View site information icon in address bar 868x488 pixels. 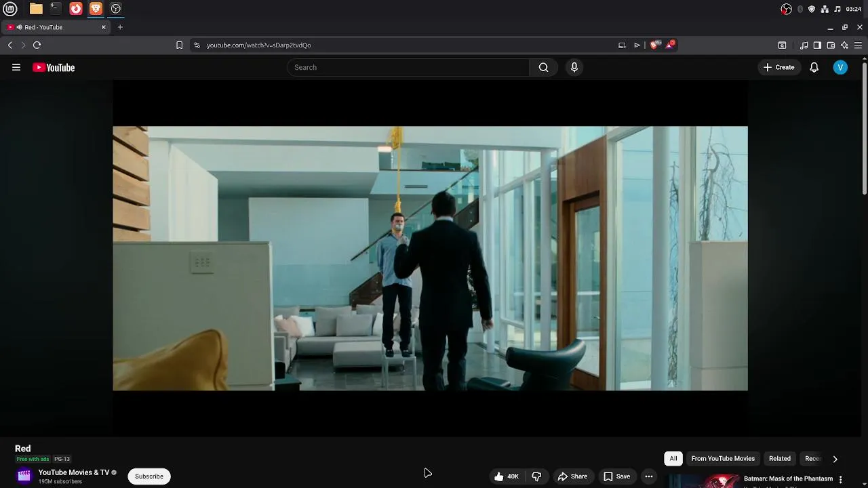(197, 45)
